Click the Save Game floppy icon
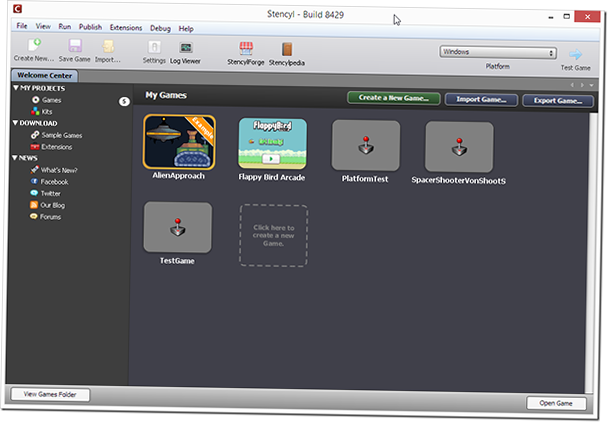 (x=75, y=46)
